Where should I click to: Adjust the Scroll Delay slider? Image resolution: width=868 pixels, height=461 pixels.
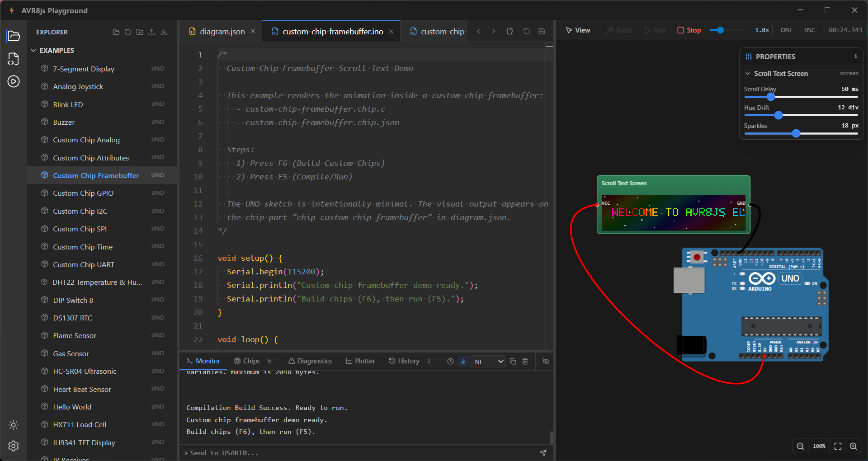click(801, 97)
